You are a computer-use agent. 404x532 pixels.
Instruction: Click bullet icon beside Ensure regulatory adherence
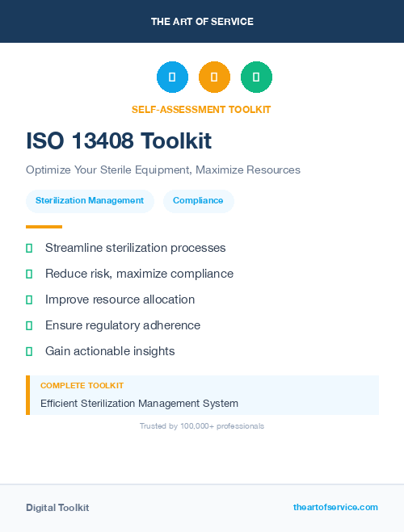(29, 325)
